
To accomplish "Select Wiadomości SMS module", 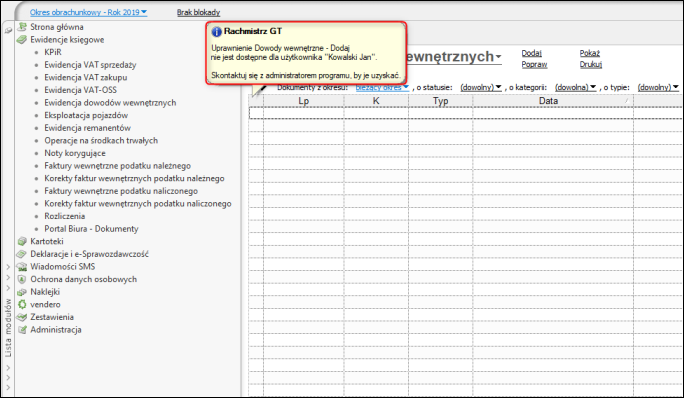I will (62, 267).
